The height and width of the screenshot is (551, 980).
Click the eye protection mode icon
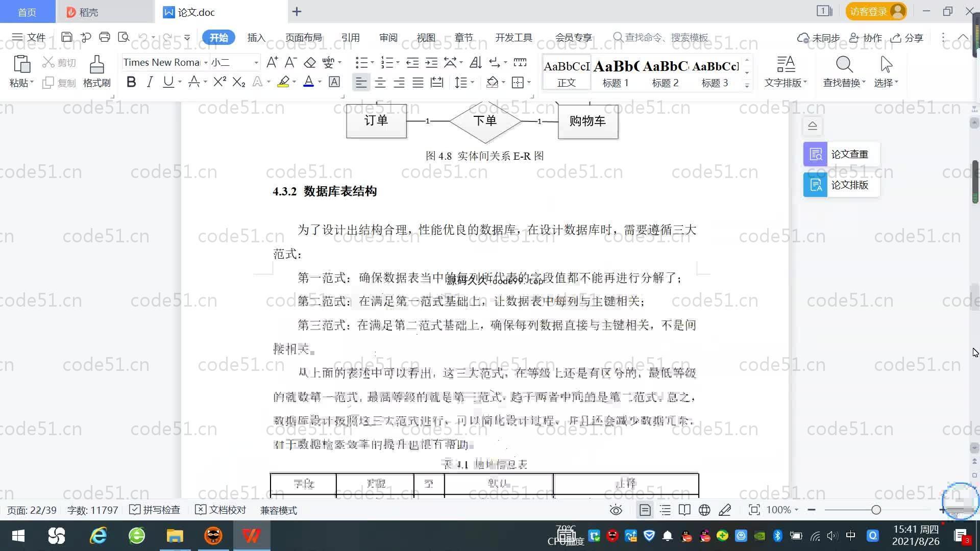(616, 510)
